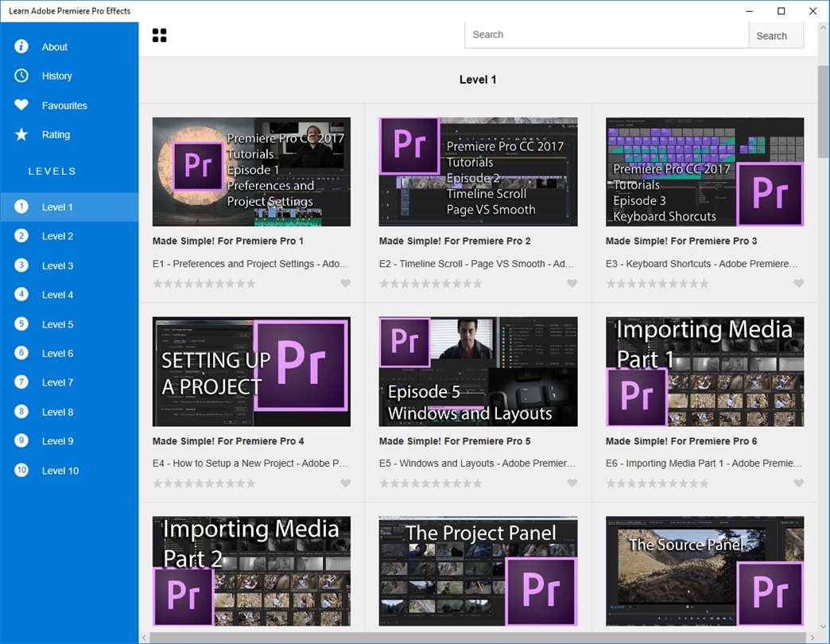Open the About page info icon
This screenshot has width=830, height=644.
(21, 47)
